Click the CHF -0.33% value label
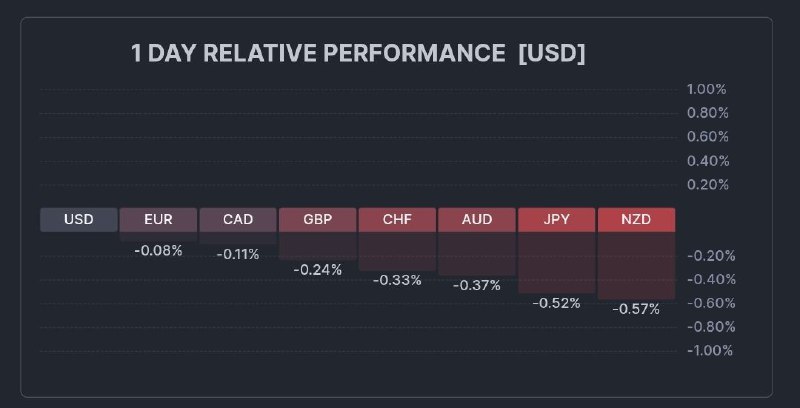This screenshot has height=408, width=800. (397, 280)
